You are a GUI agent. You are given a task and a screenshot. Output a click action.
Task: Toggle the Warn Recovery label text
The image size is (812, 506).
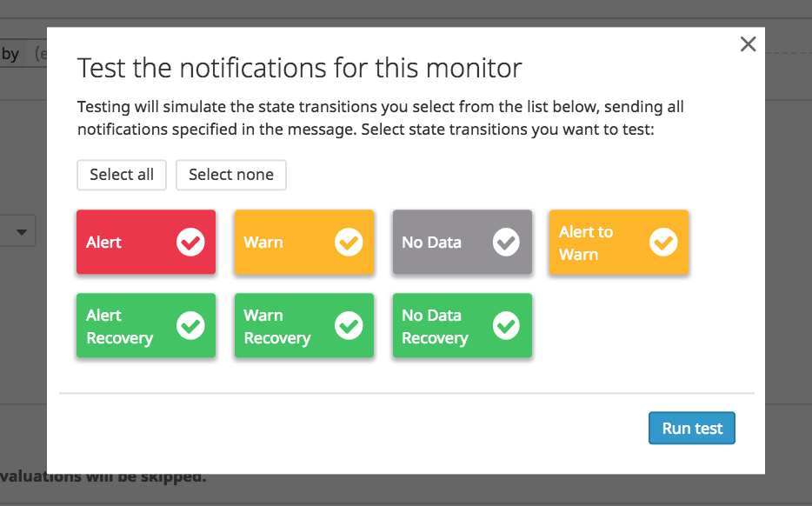[x=277, y=326]
